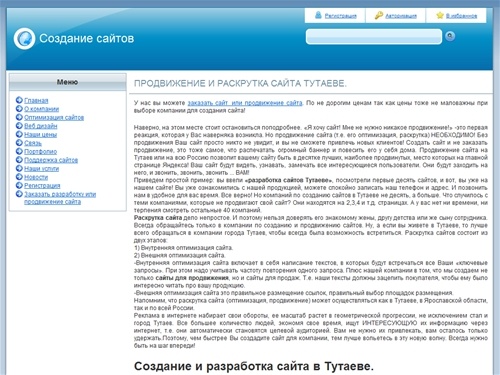Screen dimensions: 500x375
Task: Click heading Продвижение и раскрутка сайта Тутаеве
Action: pyautogui.click(x=240, y=83)
